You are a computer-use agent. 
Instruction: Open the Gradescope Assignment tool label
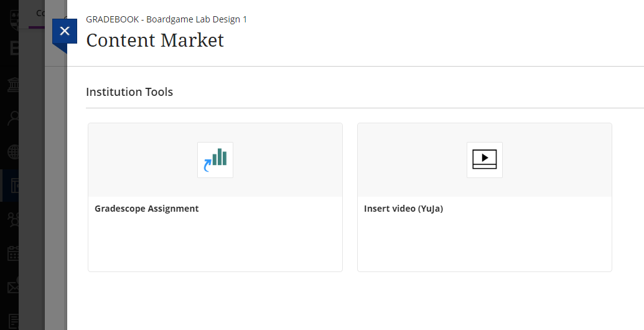147,209
